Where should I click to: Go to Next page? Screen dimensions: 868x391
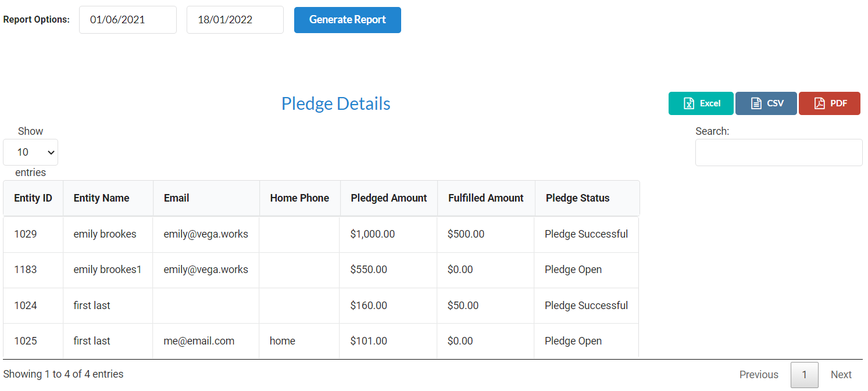841,375
